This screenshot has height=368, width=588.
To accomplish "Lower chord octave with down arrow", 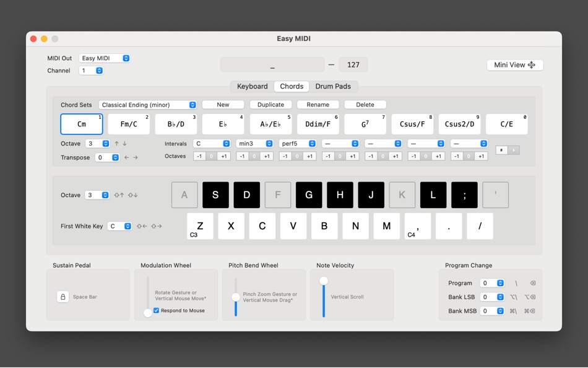I will pyautogui.click(x=124, y=144).
